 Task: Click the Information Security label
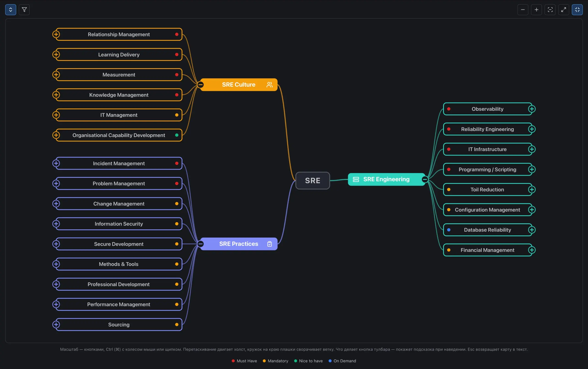pos(119,224)
